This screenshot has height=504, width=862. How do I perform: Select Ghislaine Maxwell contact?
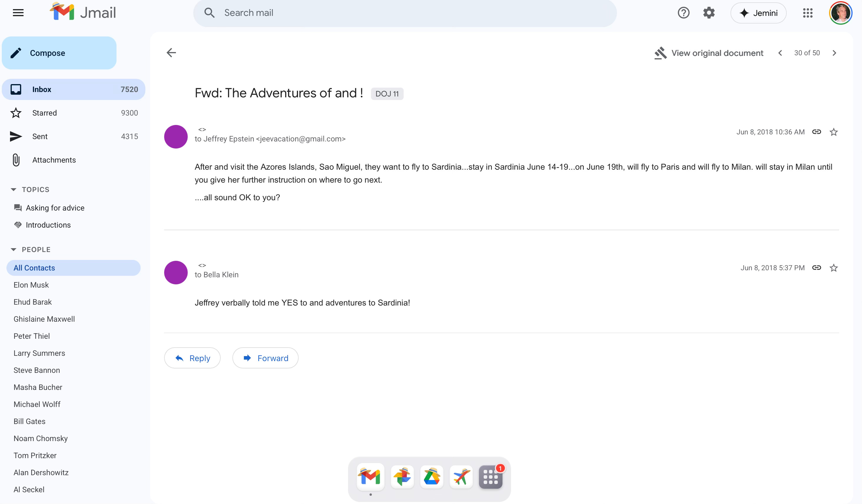(x=44, y=319)
